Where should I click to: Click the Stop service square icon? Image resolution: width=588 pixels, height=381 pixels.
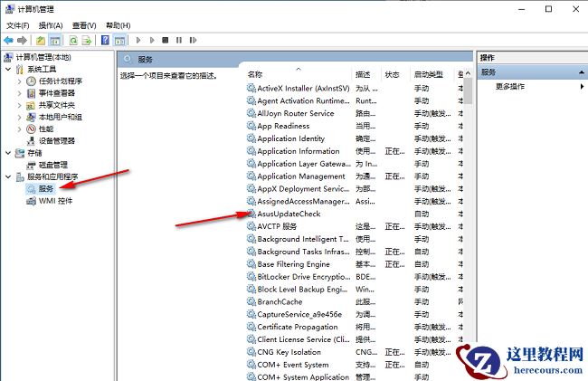pyautogui.click(x=165, y=40)
